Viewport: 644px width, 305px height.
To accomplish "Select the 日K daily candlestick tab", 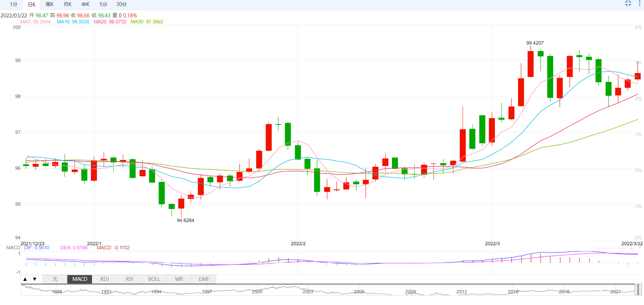I will coord(32,4).
